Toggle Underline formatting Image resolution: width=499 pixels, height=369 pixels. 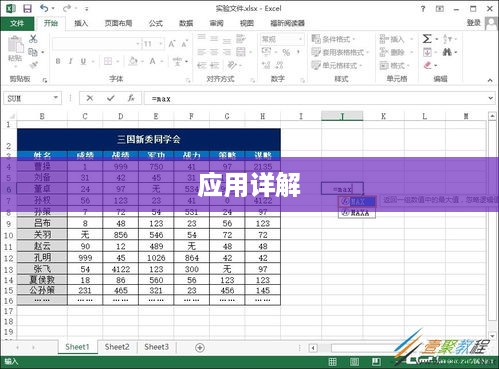pos(83,61)
